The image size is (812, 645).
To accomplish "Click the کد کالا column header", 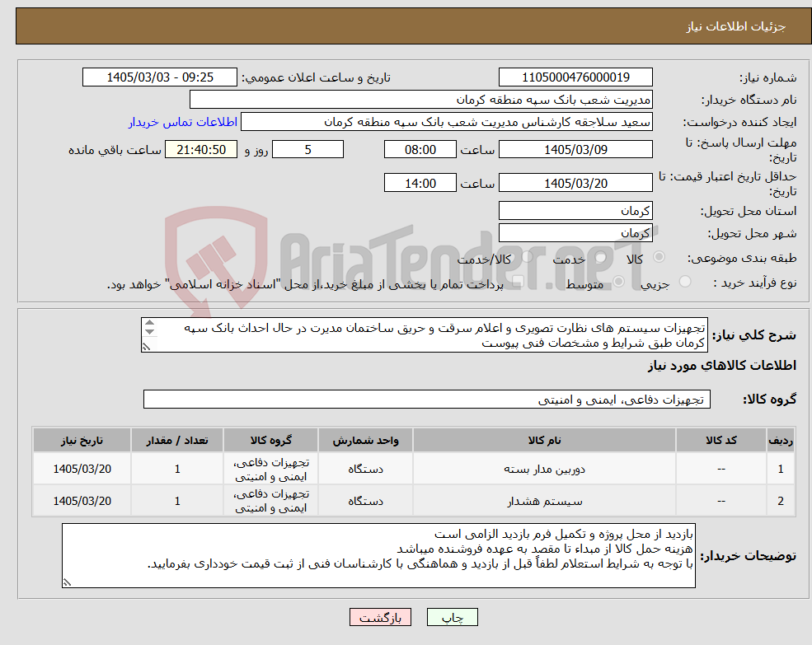I will click(x=720, y=440).
